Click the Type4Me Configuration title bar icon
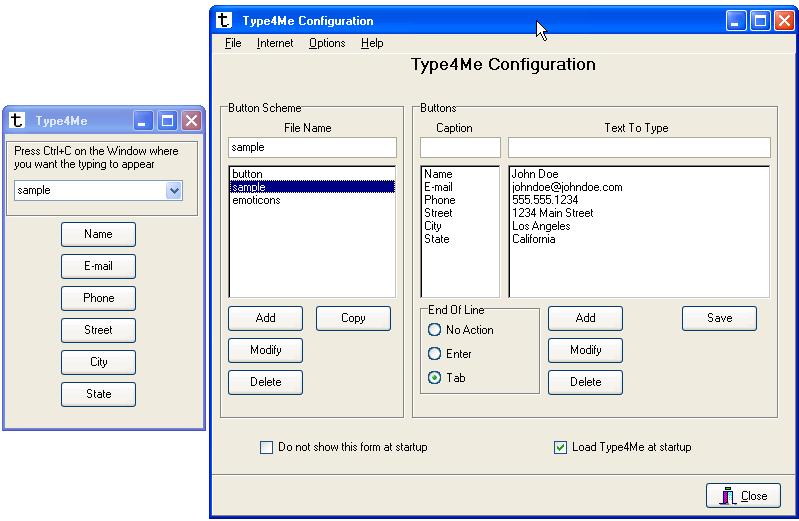The image size is (799, 521). (x=224, y=20)
